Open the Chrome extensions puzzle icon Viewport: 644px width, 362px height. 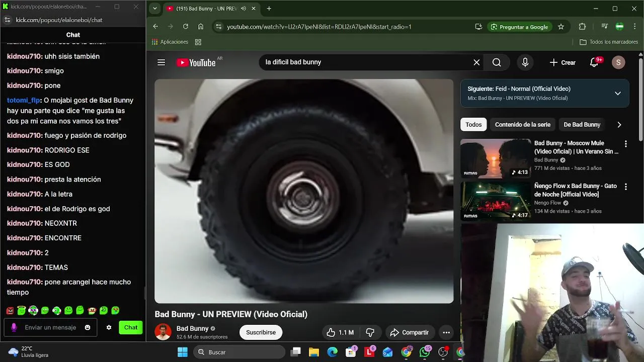tap(582, 27)
